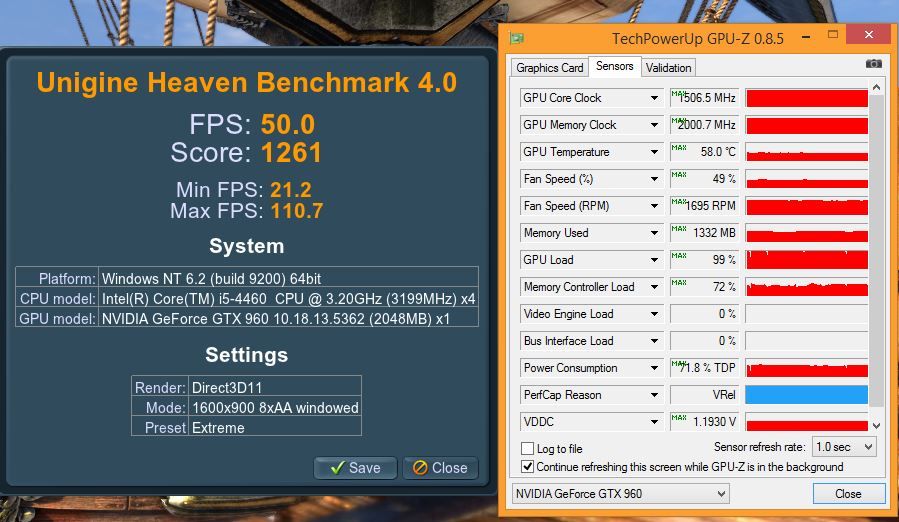Uncheck Continue refreshing in background checkbox
Image resolution: width=899 pixels, height=522 pixels.
point(527,466)
